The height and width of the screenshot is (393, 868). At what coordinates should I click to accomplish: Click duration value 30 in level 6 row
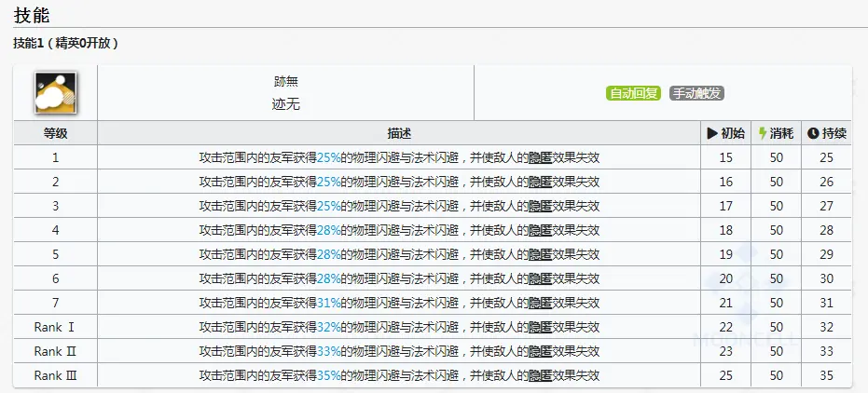(x=826, y=279)
